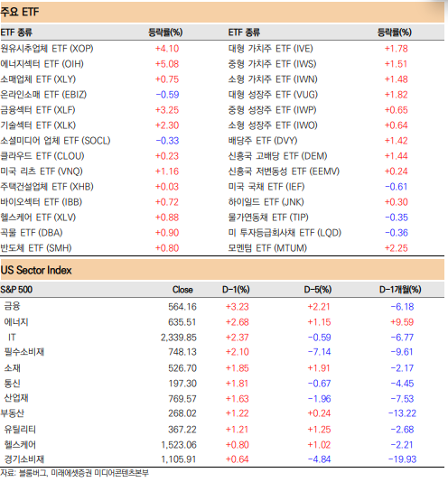Screen dimensions: 448x482
Task: Click the D-1(%) column header
Action: coord(236,290)
